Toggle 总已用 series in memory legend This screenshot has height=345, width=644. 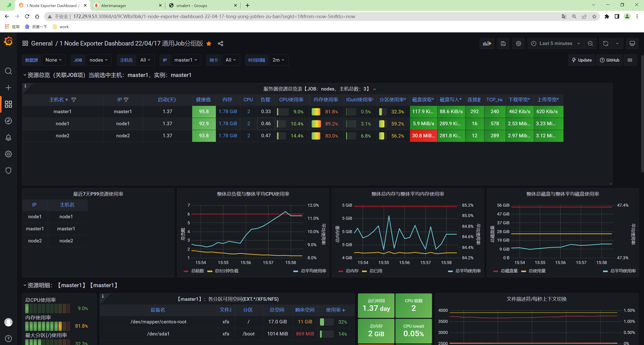[376, 271]
